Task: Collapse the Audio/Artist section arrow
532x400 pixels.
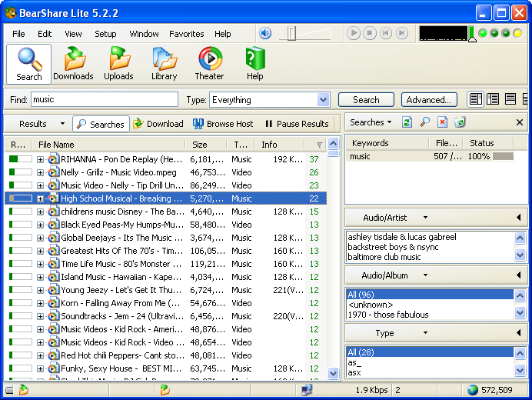Action: point(519,218)
